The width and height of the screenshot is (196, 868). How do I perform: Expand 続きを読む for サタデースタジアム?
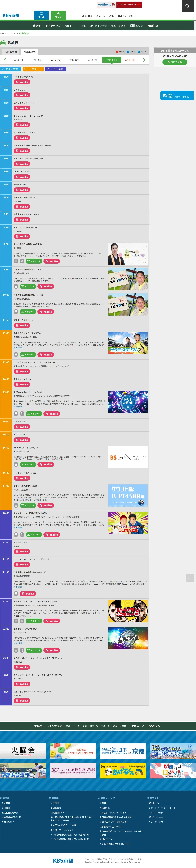[x=18, y=348]
